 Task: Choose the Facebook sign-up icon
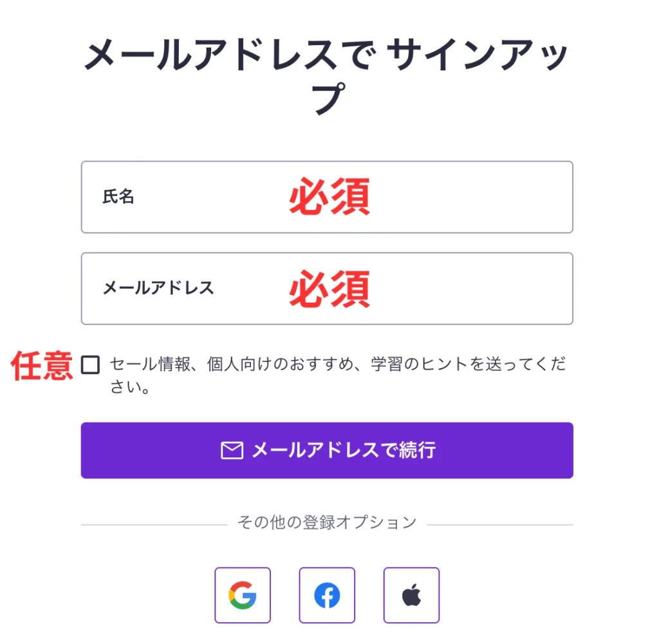pos(327,595)
